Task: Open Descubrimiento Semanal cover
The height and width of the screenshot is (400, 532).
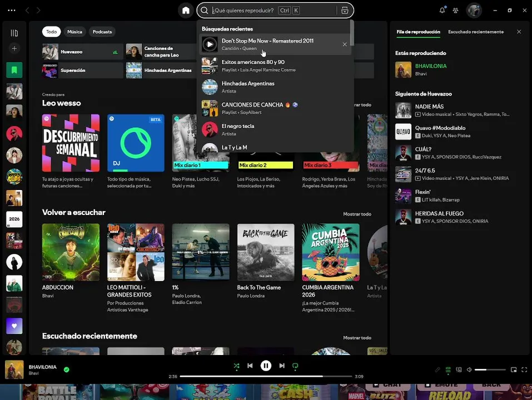Action: 71,143
